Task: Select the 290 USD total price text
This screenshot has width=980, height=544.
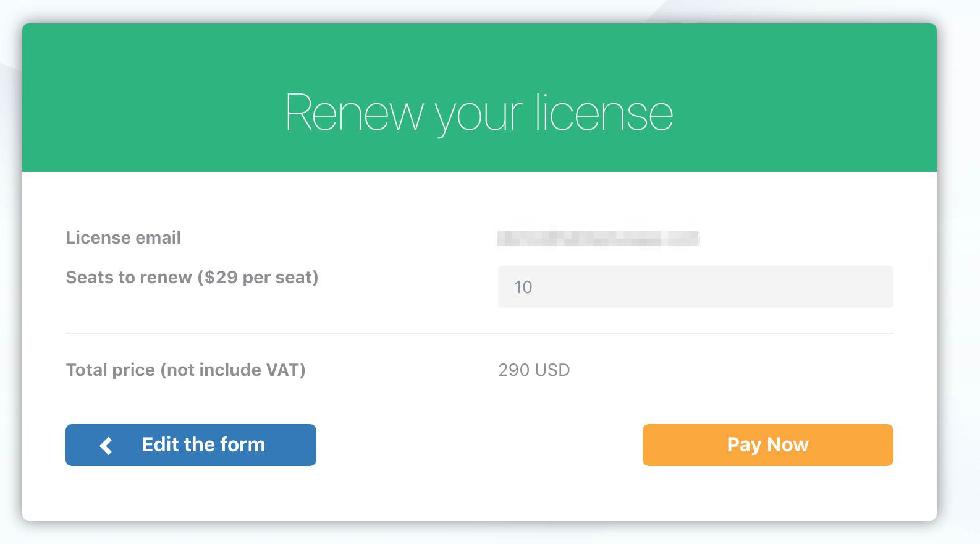Action: pyautogui.click(x=534, y=370)
